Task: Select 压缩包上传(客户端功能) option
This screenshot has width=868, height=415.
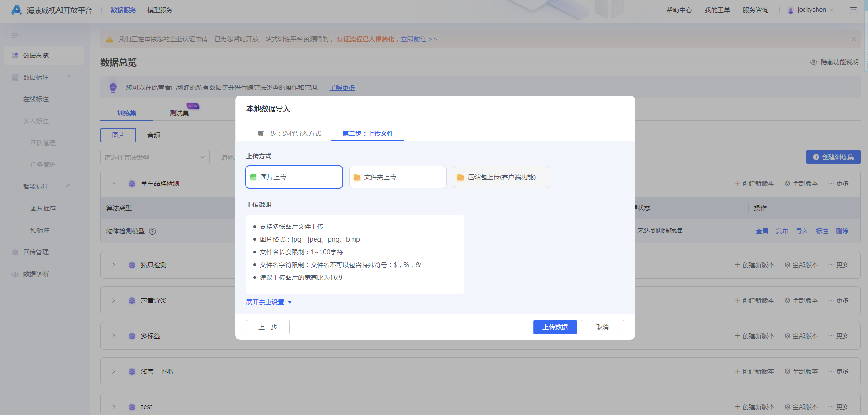Action: point(501,177)
